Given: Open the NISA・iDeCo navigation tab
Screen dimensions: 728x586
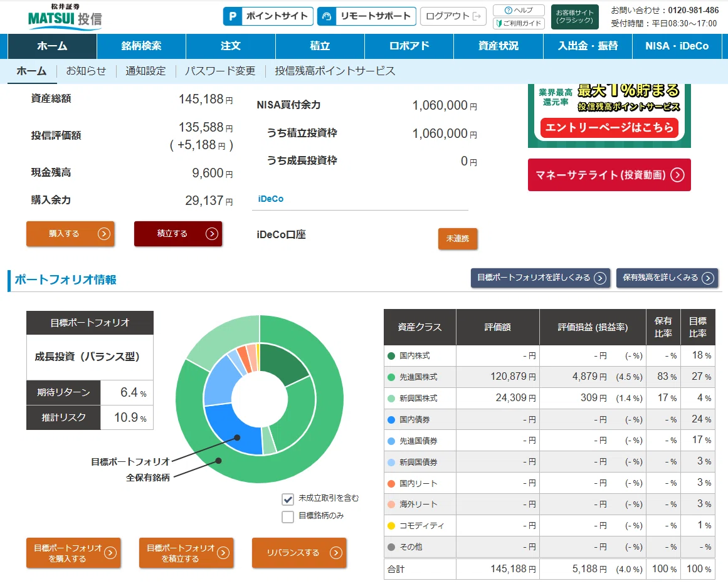Looking at the screenshot, I should pos(677,46).
